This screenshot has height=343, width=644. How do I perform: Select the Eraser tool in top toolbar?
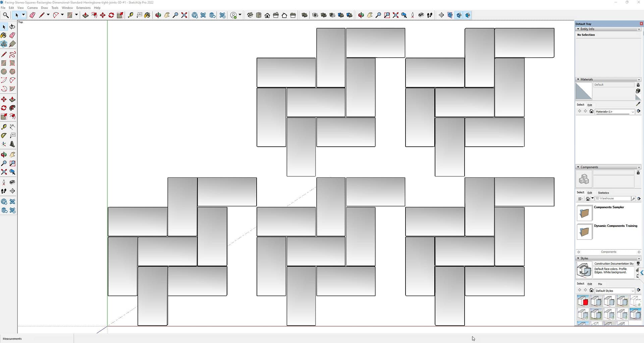(x=32, y=15)
